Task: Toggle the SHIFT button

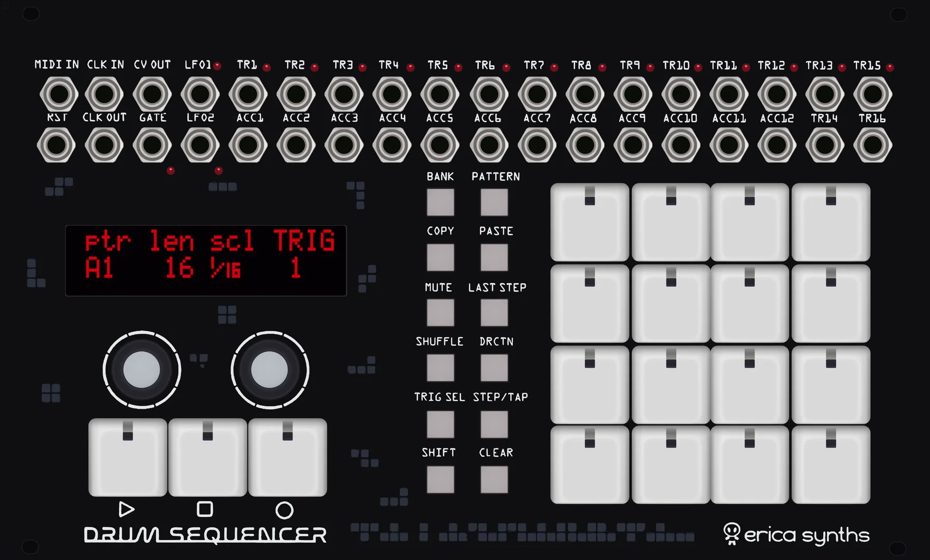Action: [x=440, y=479]
